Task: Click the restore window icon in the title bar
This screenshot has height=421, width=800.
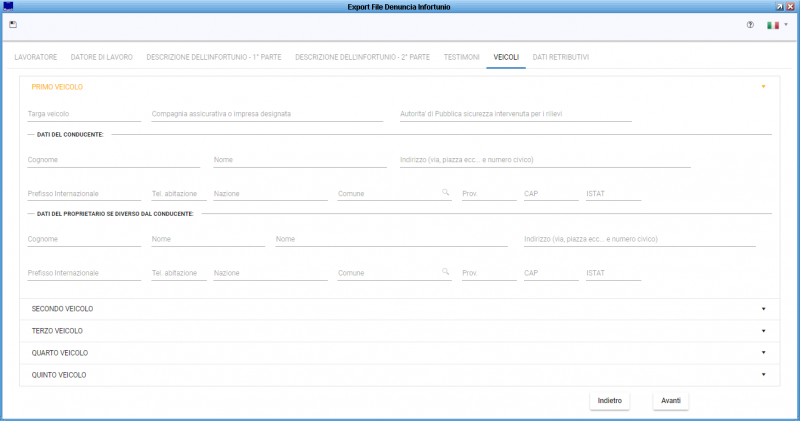Action: [x=779, y=6]
